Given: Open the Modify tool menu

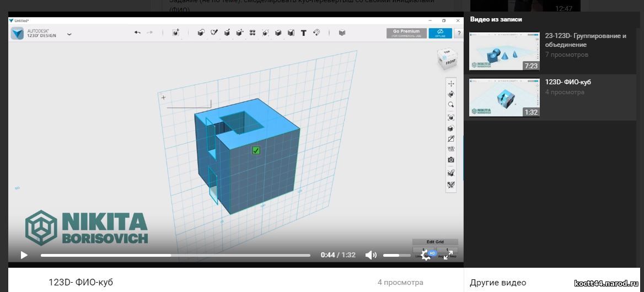Looking at the screenshot, I should click(239, 33).
